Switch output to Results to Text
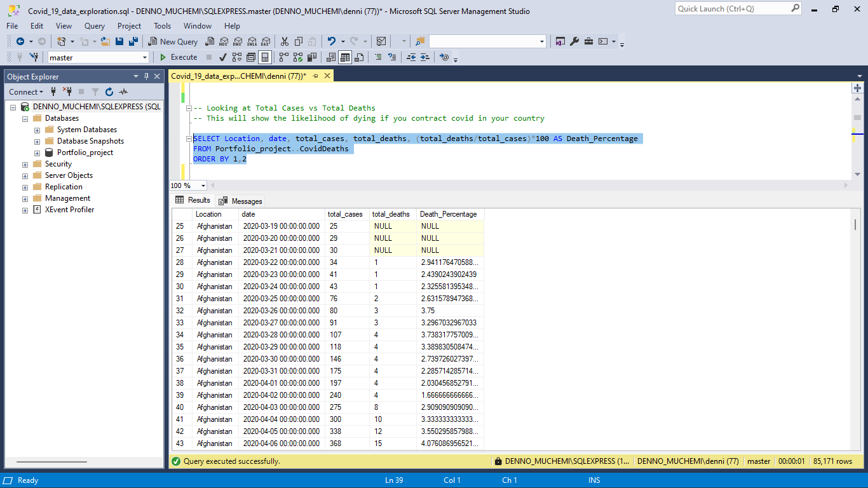868x488 pixels. click(x=331, y=57)
